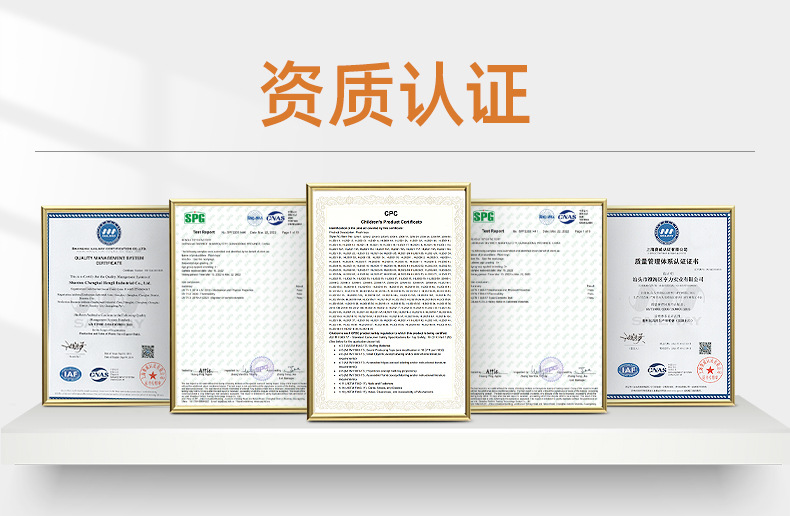The image size is (790, 516).
Task: Click the CNAS logo atop left test report
Action: click(x=276, y=218)
